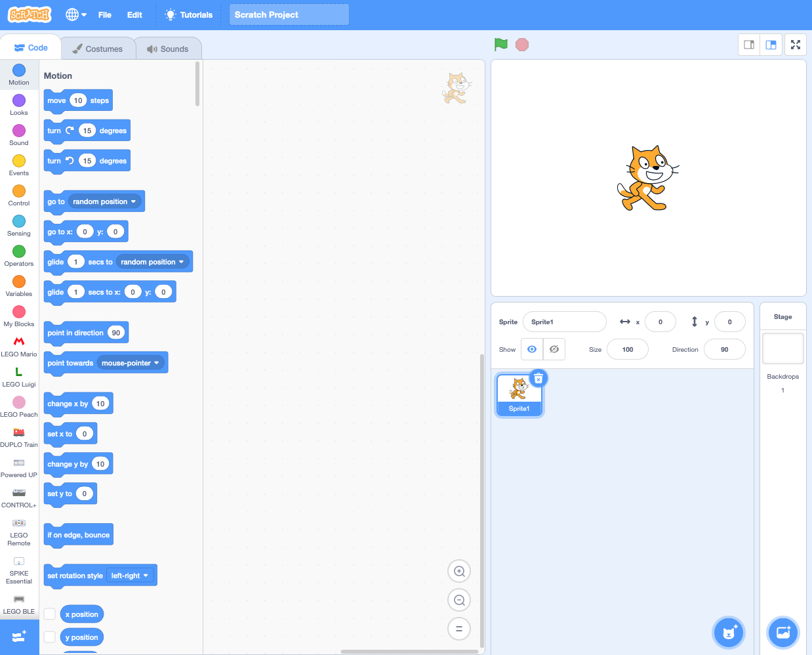Enable the x position stage monitor
Image resolution: width=812 pixels, height=655 pixels.
point(49,614)
